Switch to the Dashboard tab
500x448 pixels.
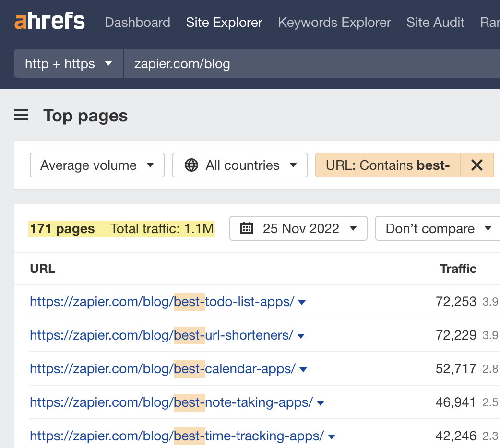[137, 22]
